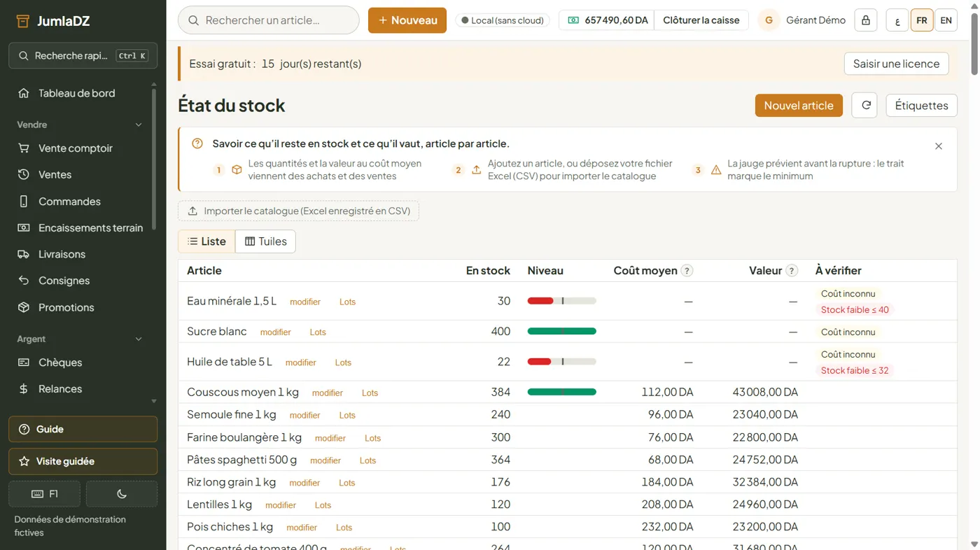Viewport: 980px width, 550px height.
Task: Click Nouvel article button
Action: point(799,106)
